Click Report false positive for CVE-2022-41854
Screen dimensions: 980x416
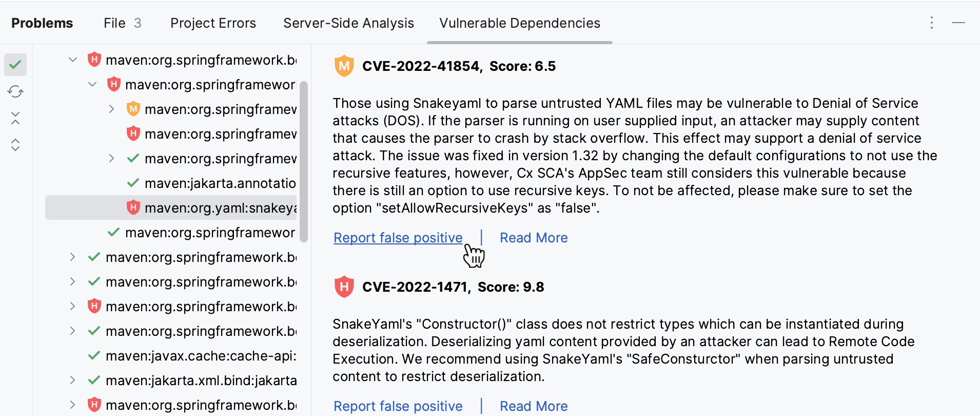point(398,237)
